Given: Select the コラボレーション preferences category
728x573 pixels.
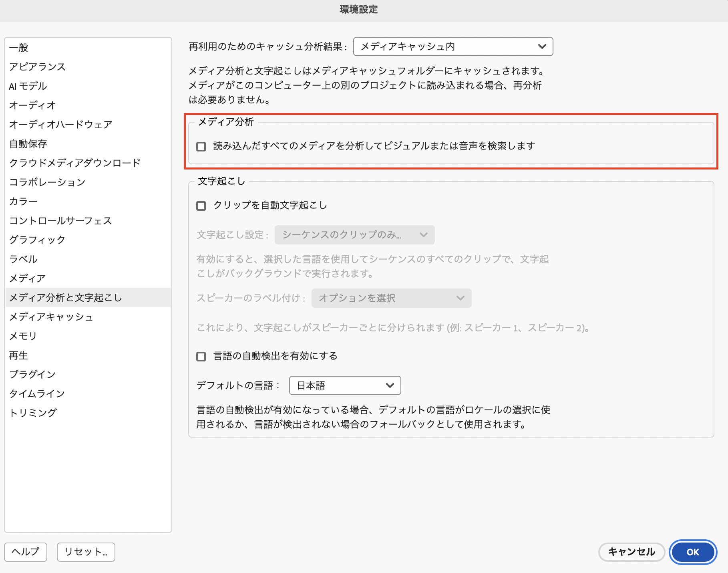Looking at the screenshot, I should point(47,182).
